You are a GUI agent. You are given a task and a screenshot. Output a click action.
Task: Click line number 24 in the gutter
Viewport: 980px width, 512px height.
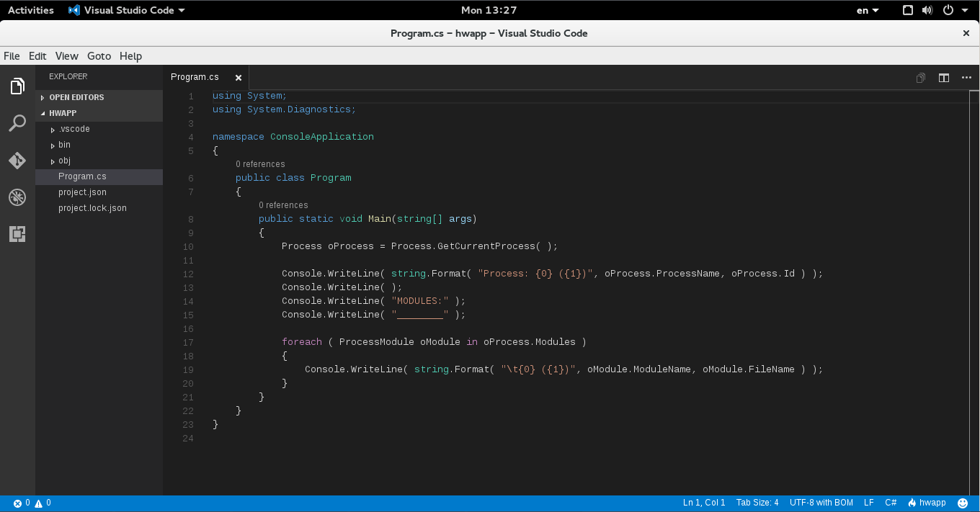click(x=189, y=438)
